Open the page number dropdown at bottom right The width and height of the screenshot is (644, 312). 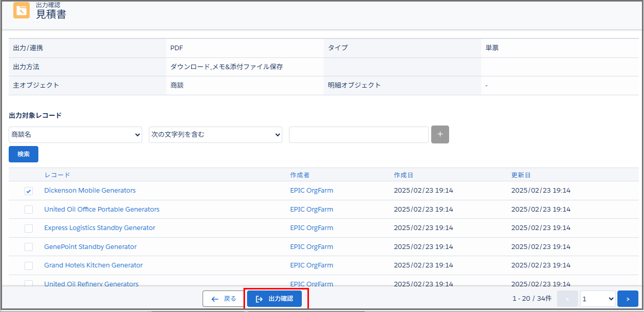(x=597, y=298)
